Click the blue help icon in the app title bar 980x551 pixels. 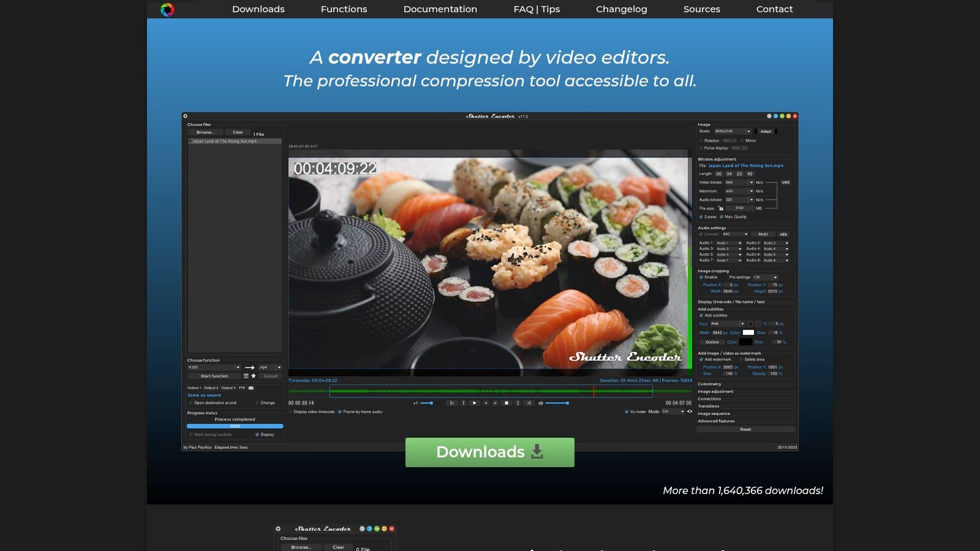[x=775, y=116]
